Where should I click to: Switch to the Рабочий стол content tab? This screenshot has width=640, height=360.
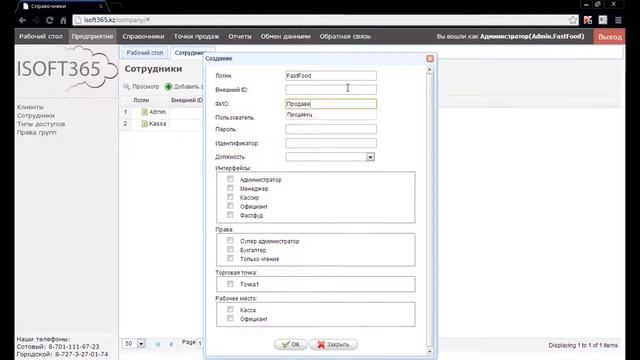coord(144,53)
